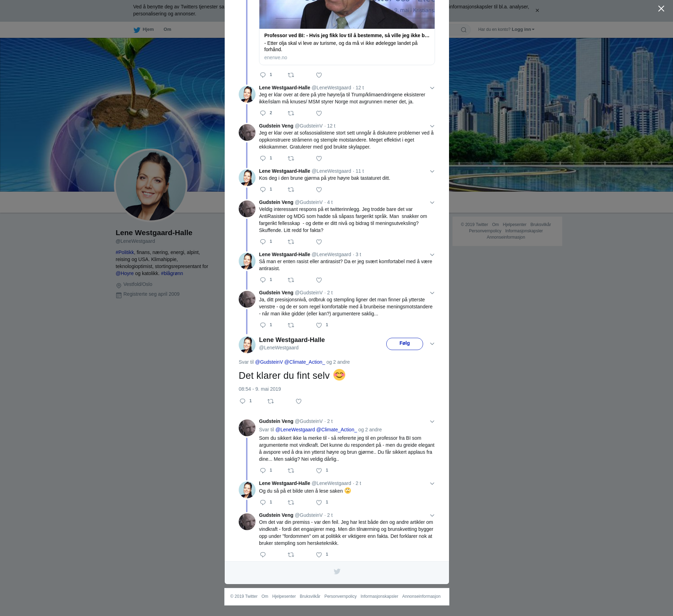Image resolution: width=673 pixels, height=616 pixels.
Task: Like the 'Og du så på et bilde' tweet
Action: click(319, 502)
